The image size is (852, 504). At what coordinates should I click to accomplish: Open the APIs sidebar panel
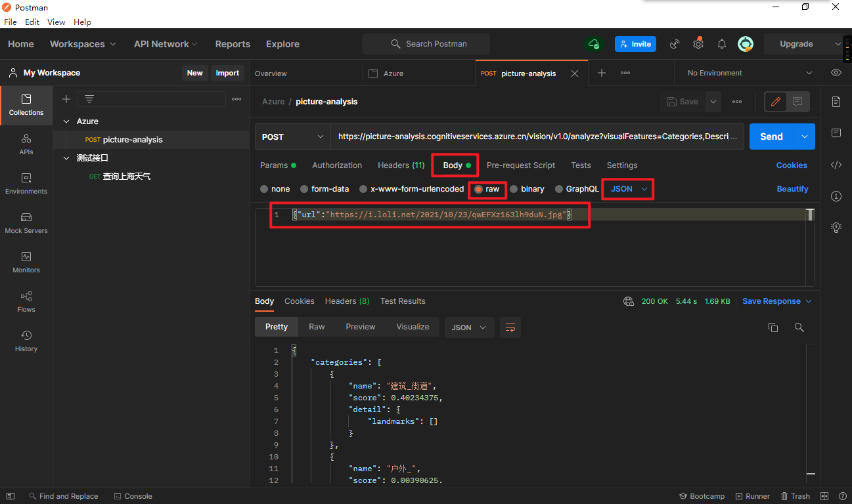(x=26, y=144)
